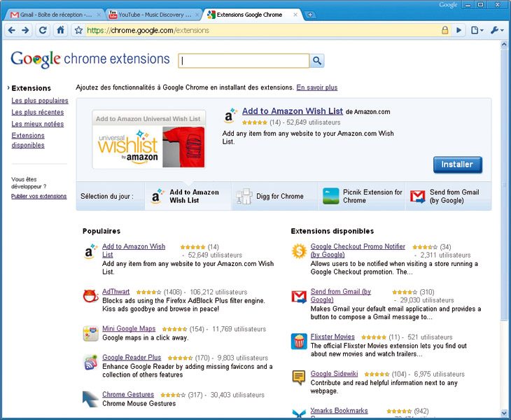The image size is (511, 420).
Task: Click the vertical scrollbar thumb
Action: pos(504,184)
